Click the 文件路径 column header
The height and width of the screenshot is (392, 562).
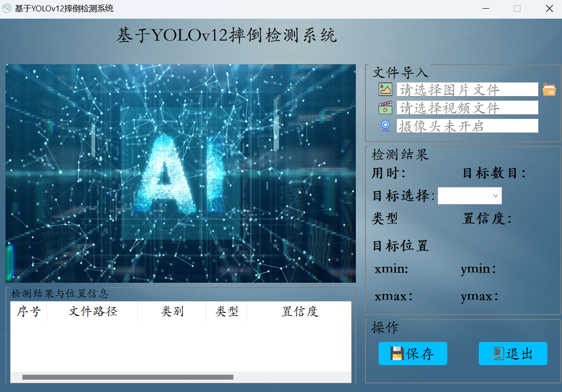pyautogui.click(x=92, y=311)
